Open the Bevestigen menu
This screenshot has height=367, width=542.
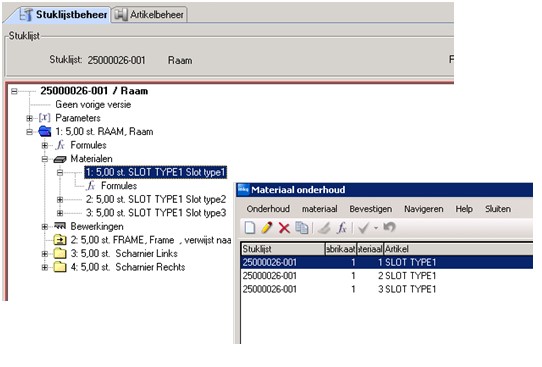[371, 209]
